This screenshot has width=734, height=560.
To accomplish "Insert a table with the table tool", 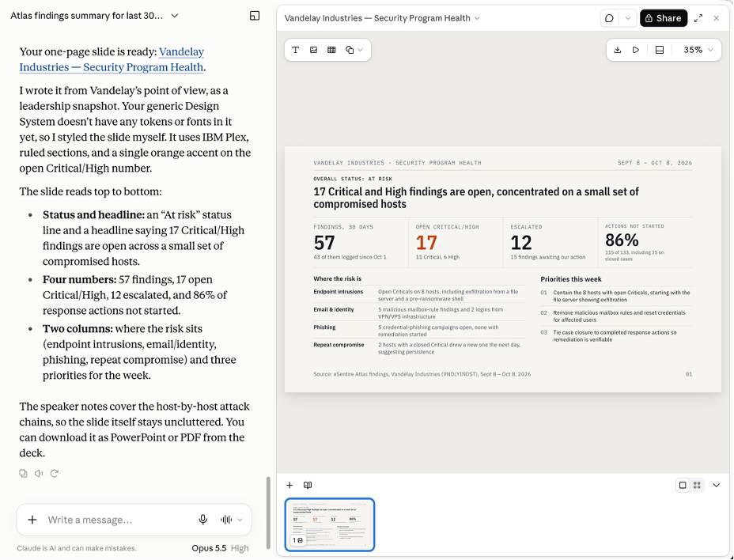I will [x=331, y=50].
